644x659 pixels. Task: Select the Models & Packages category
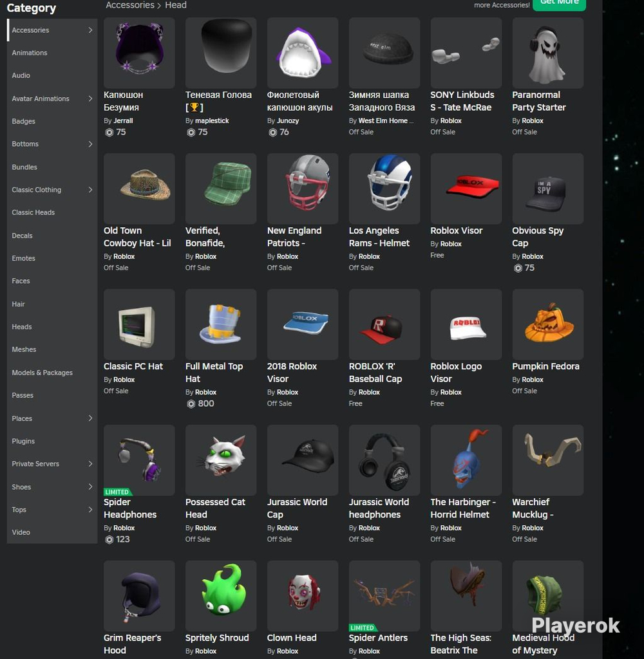click(x=52, y=373)
